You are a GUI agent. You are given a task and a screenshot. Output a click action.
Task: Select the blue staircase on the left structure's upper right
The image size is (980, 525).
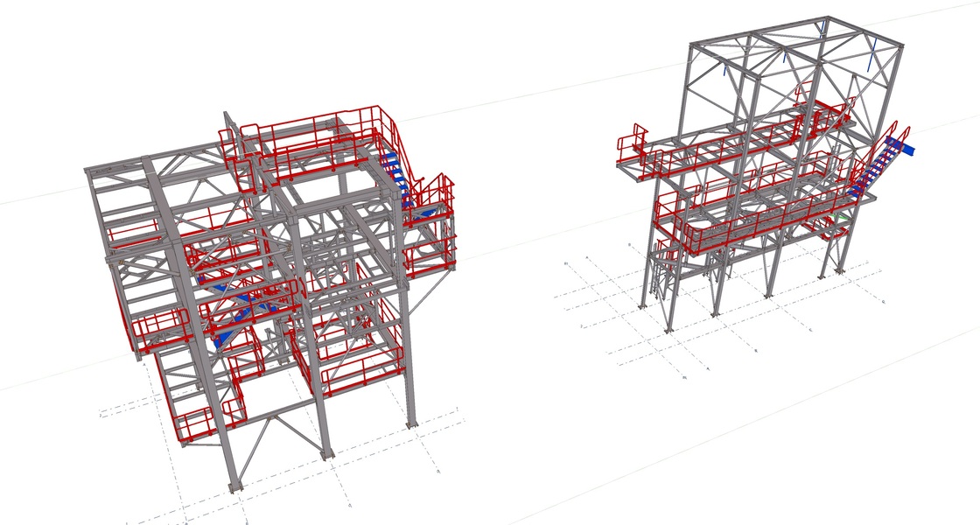pos(397,179)
